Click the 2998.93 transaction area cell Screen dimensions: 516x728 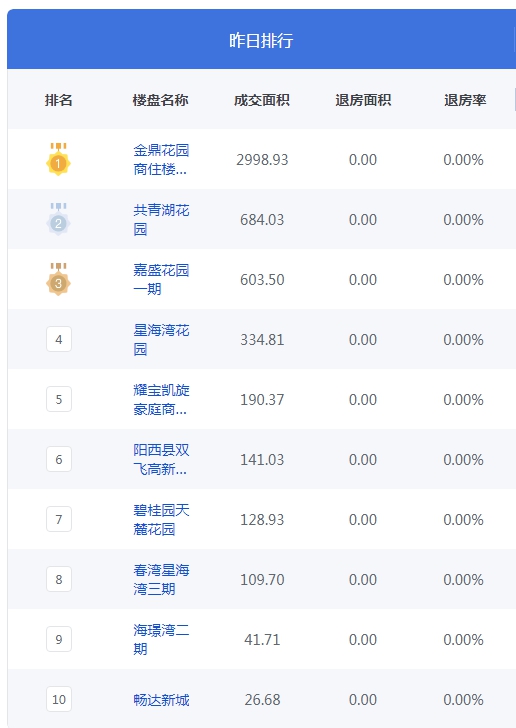pyautogui.click(x=262, y=160)
